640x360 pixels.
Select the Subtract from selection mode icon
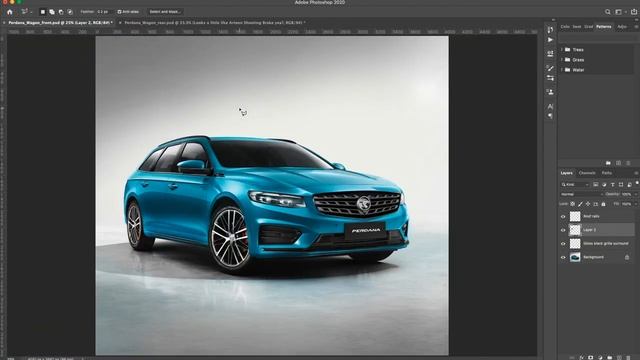pyautogui.click(x=61, y=12)
